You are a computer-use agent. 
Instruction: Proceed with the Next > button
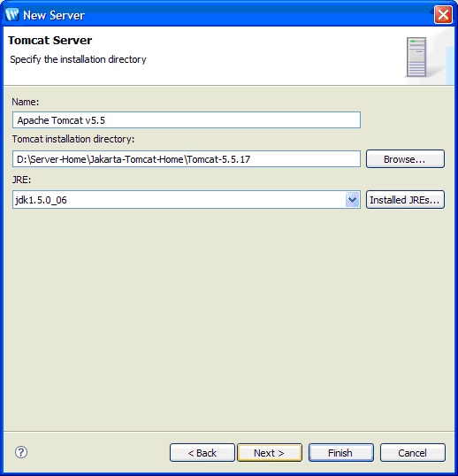coord(270,453)
